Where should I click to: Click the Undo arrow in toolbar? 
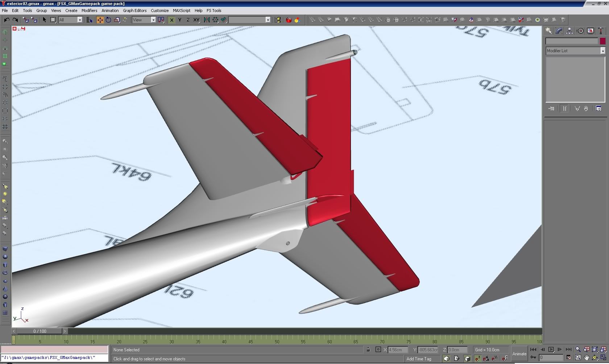coord(7,20)
